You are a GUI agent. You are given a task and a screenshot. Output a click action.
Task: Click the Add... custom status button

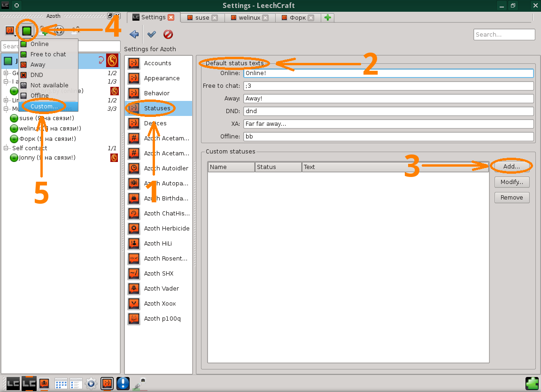[511, 167]
